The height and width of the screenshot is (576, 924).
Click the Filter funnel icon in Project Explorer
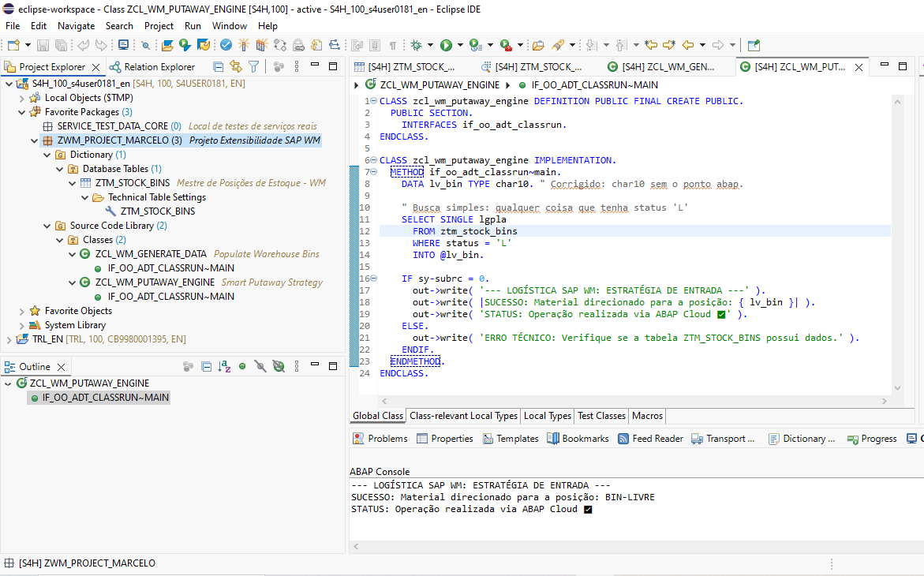click(x=253, y=67)
